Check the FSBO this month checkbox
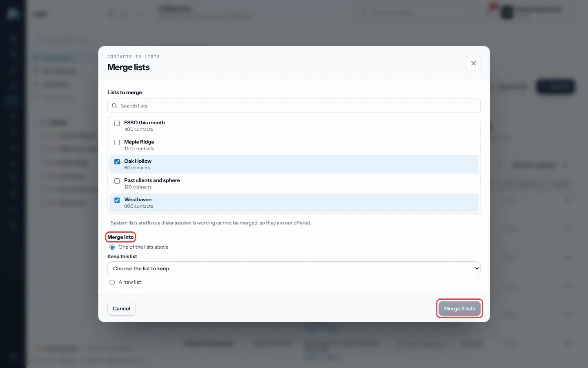 pos(117,123)
